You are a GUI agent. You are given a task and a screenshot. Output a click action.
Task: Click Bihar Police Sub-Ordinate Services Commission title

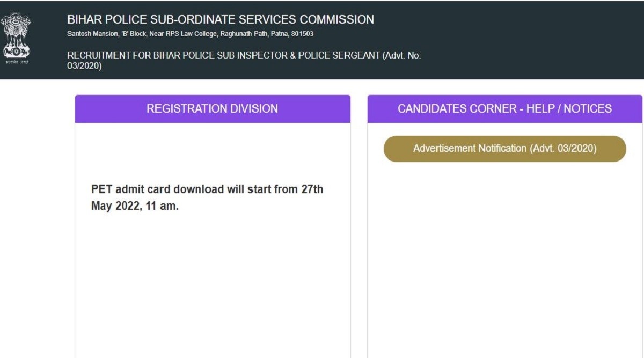tap(220, 20)
